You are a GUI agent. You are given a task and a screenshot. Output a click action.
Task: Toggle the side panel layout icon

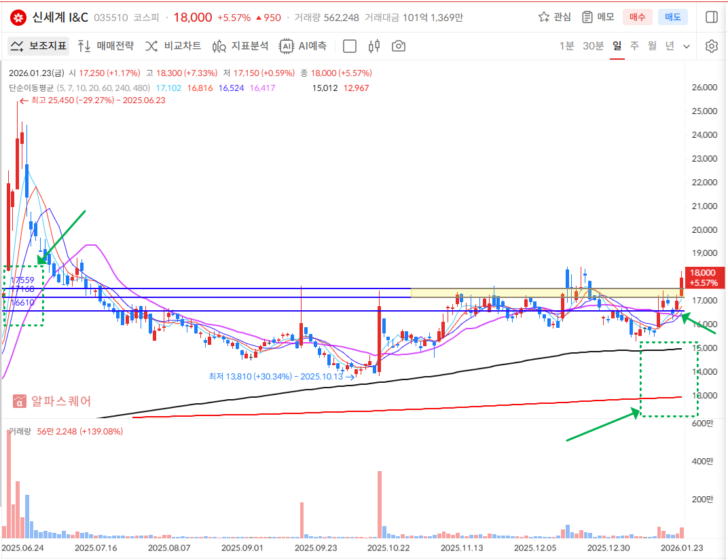pos(711,17)
